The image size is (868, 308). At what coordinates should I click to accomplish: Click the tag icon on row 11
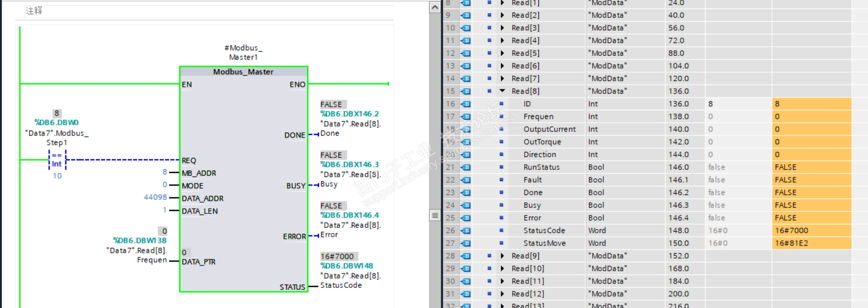[x=466, y=40]
